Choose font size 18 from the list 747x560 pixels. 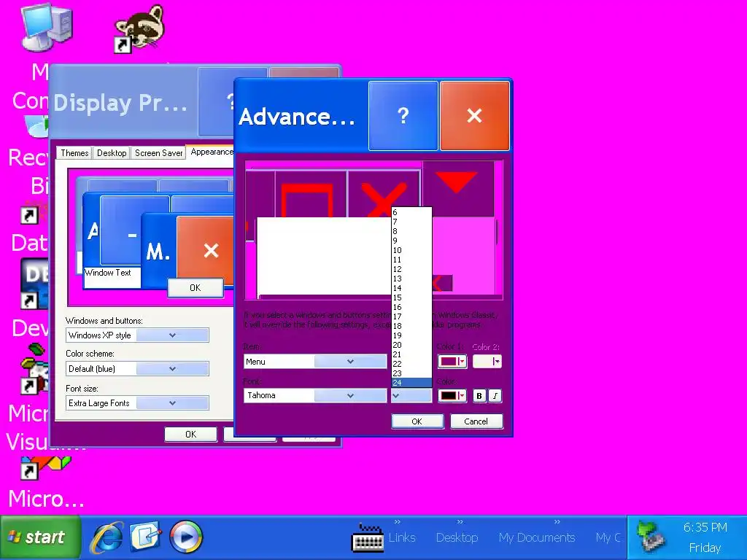tap(411, 326)
